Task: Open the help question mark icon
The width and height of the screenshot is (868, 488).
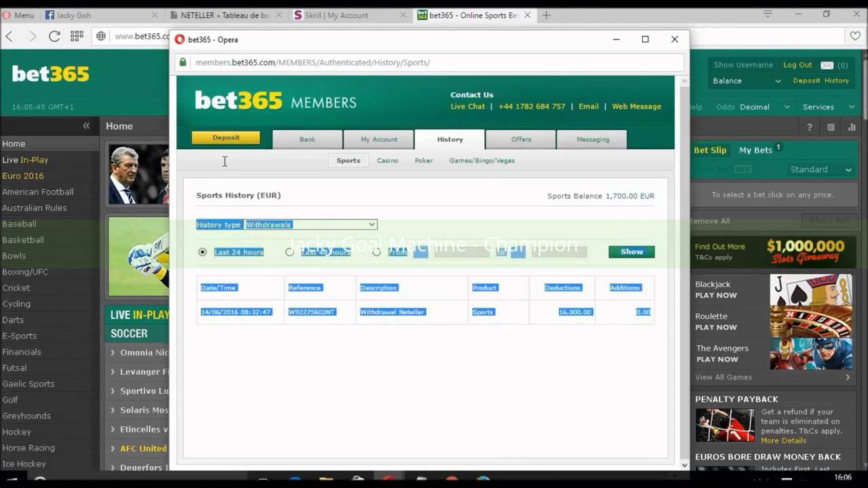Action: coord(809,127)
